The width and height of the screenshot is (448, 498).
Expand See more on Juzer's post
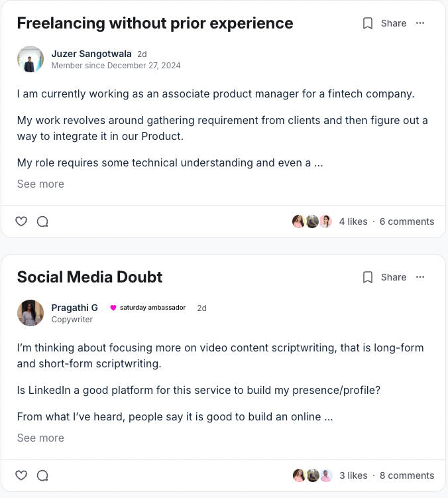click(x=40, y=184)
